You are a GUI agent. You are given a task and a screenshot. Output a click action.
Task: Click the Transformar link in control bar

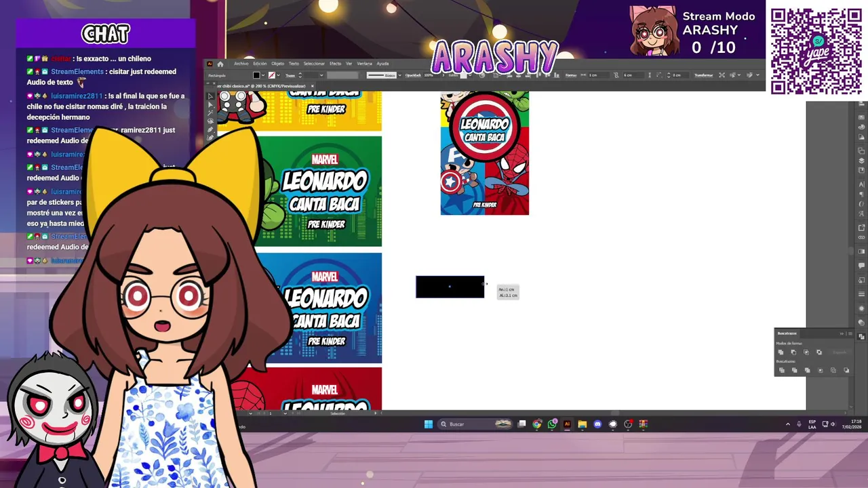(703, 75)
